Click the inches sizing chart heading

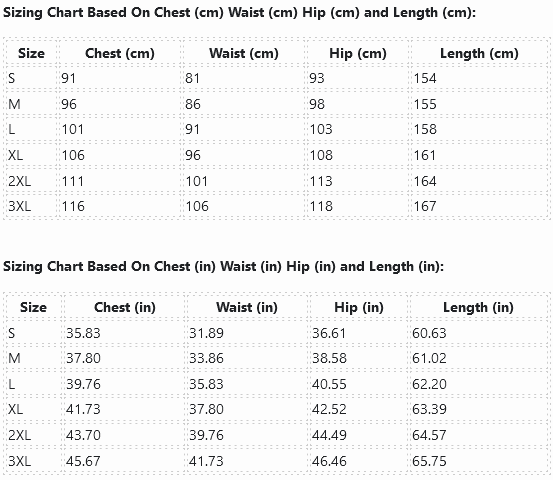point(223,267)
